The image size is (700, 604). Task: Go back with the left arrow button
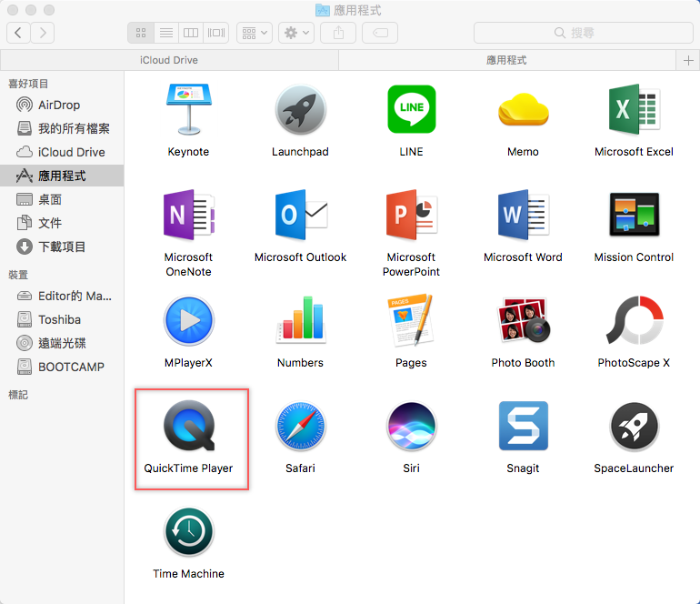coord(18,33)
